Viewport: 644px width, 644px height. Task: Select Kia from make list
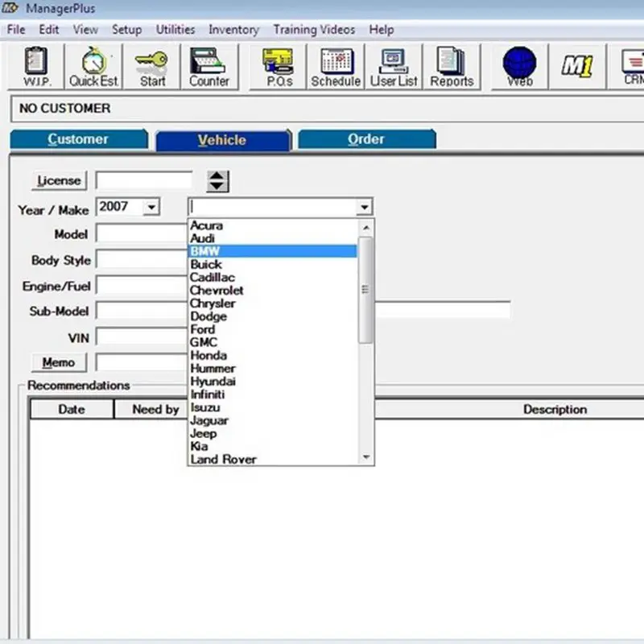273,447
